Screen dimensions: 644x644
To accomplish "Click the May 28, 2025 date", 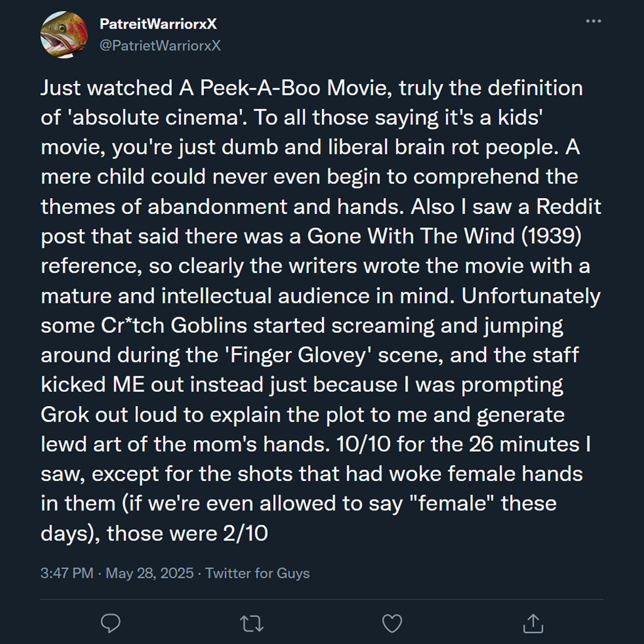I will pyautogui.click(x=150, y=573).
